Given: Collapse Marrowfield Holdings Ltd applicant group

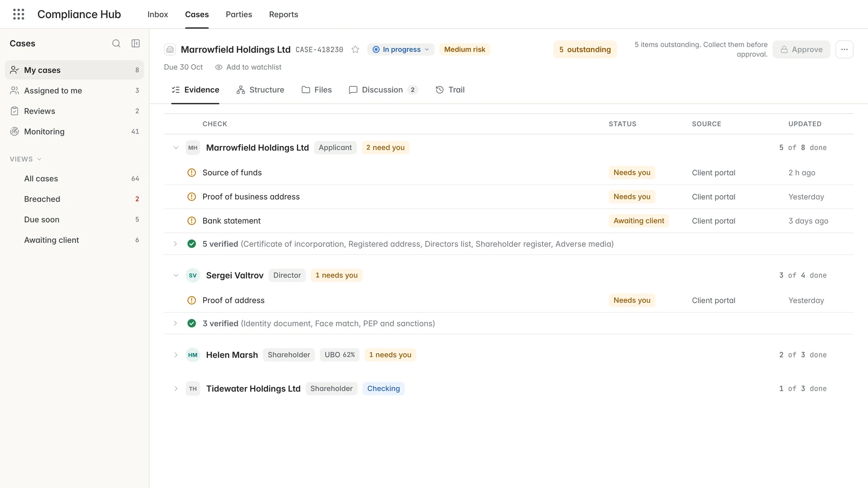Looking at the screenshot, I should (176, 147).
